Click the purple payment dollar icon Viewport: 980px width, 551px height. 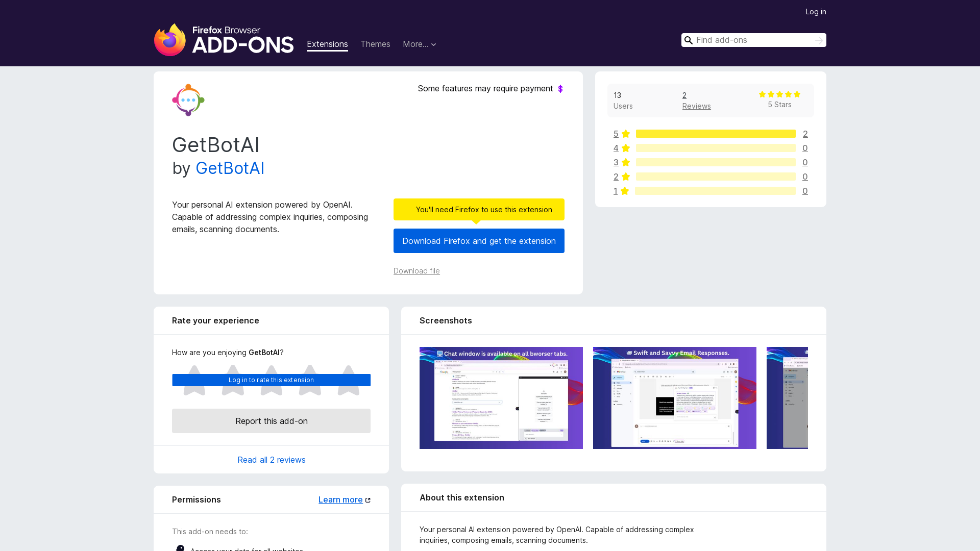pyautogui.click(x=560, y=89)
